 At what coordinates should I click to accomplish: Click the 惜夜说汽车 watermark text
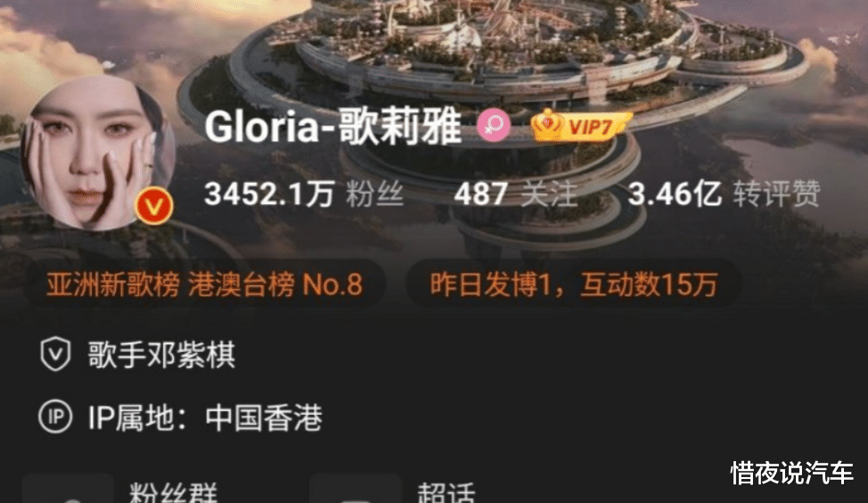pyautogui.click(x=791, y=473)
